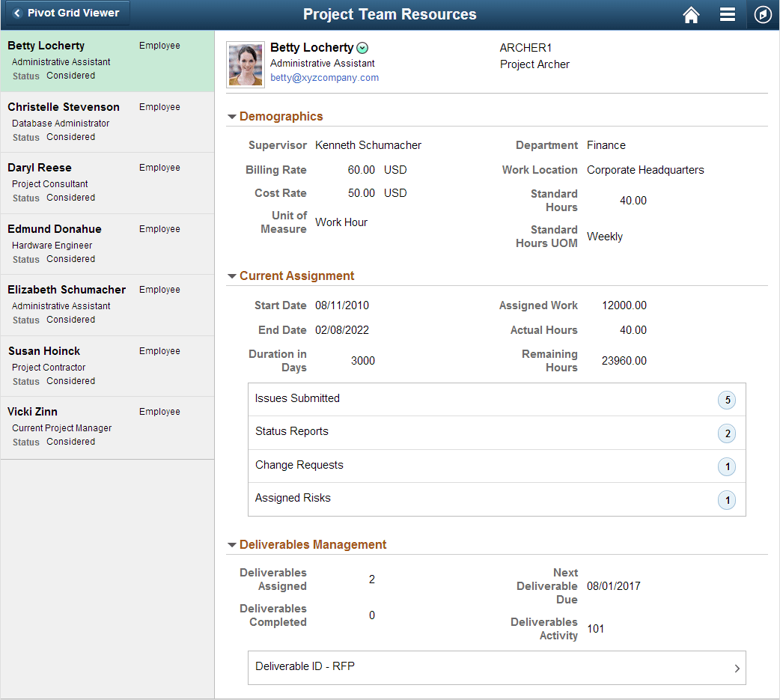Select Edmund Donahue, Hardware Engineer

point(107,244)
